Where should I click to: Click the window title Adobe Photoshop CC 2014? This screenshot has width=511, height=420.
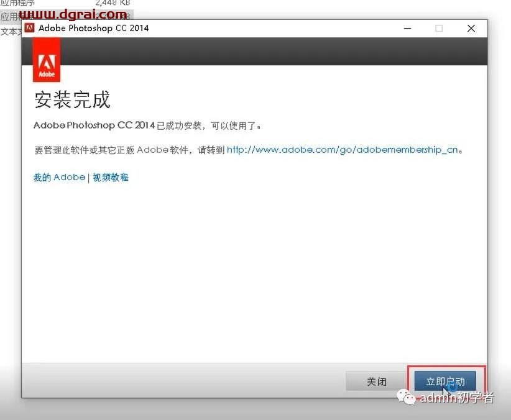tap(93, 28)
